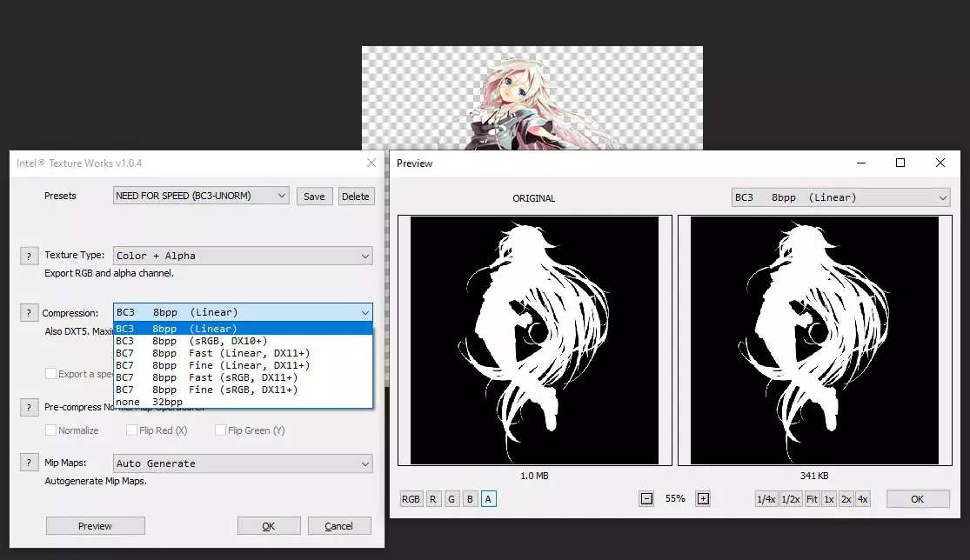Toggle the Export a spe... checkbox
Image resolution: width=970 pixels, height=560 pixels.
[50, 374]
